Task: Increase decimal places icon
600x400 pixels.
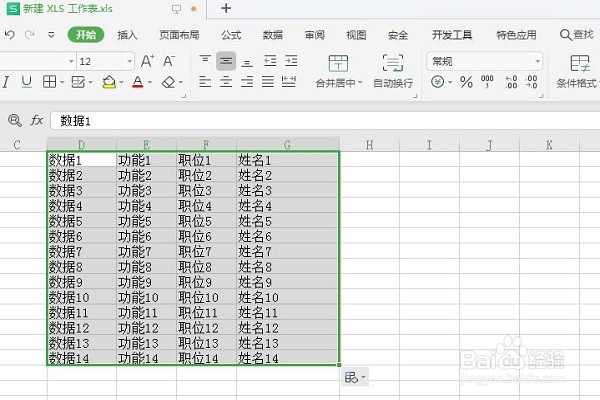Action: pyautogui.click(x=511, y=82)
